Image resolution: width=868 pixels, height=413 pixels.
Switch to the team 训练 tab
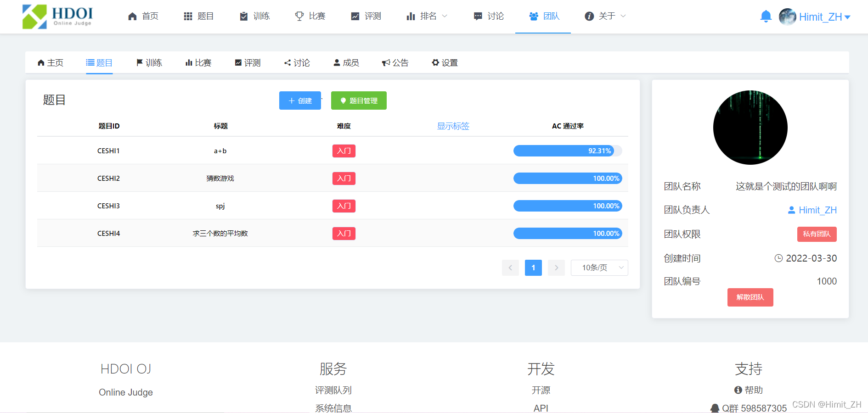pos(149,63)
